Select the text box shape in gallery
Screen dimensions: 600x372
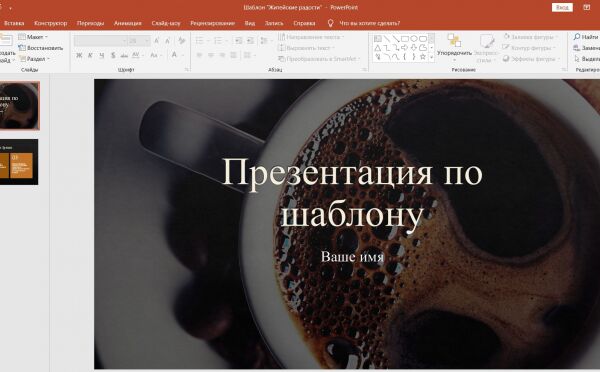378,39
